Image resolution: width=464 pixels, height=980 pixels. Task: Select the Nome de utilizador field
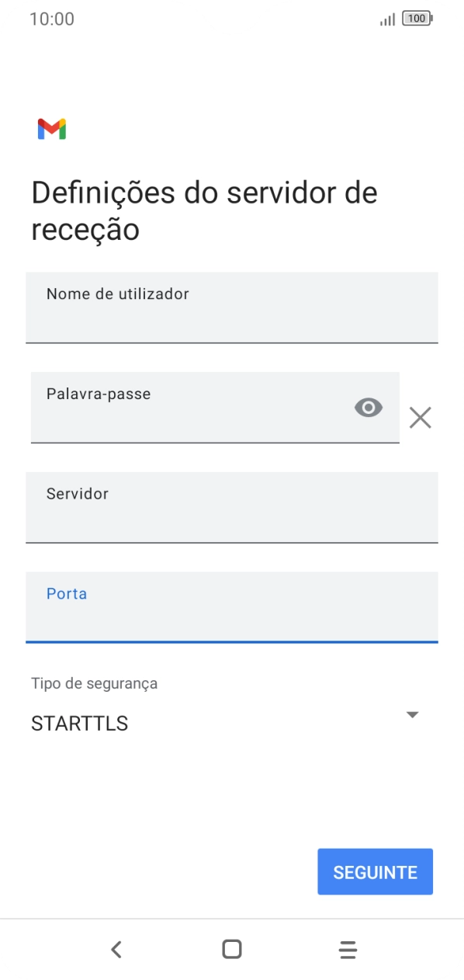pos(231,308)
